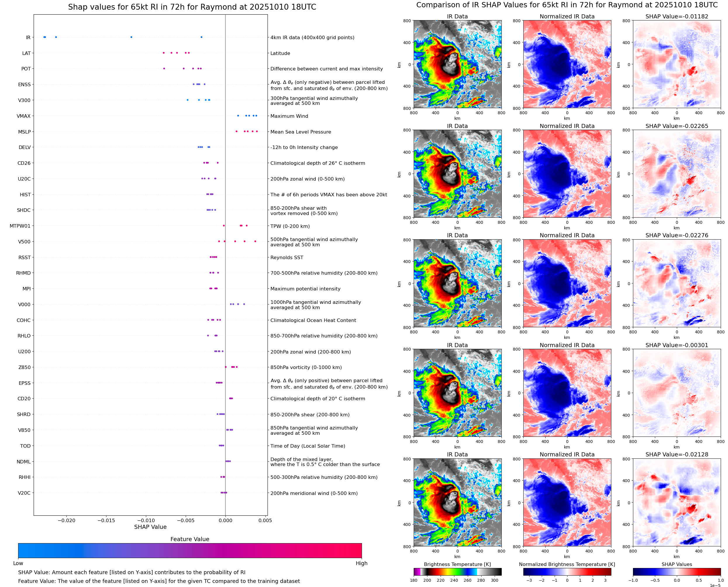The image size is (728, 587).
Task: Click the IR feature label on y-axis
Action: 28,37
